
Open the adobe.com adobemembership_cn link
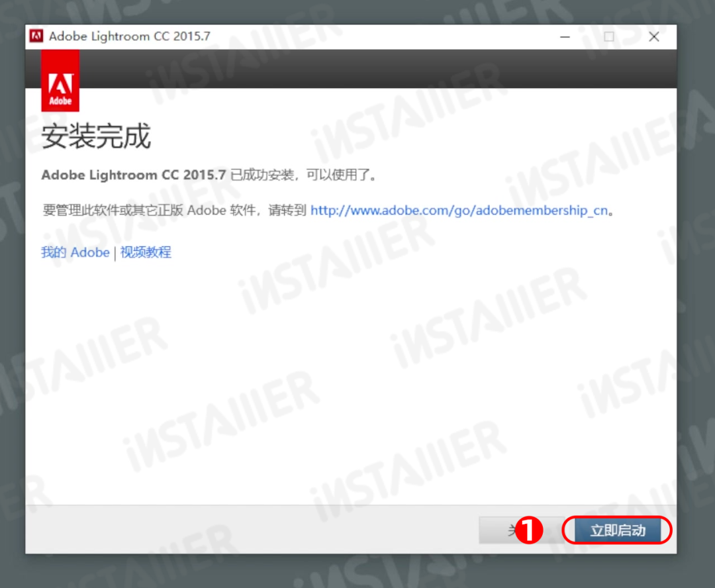pyautogui.click(x=459, y=211)
